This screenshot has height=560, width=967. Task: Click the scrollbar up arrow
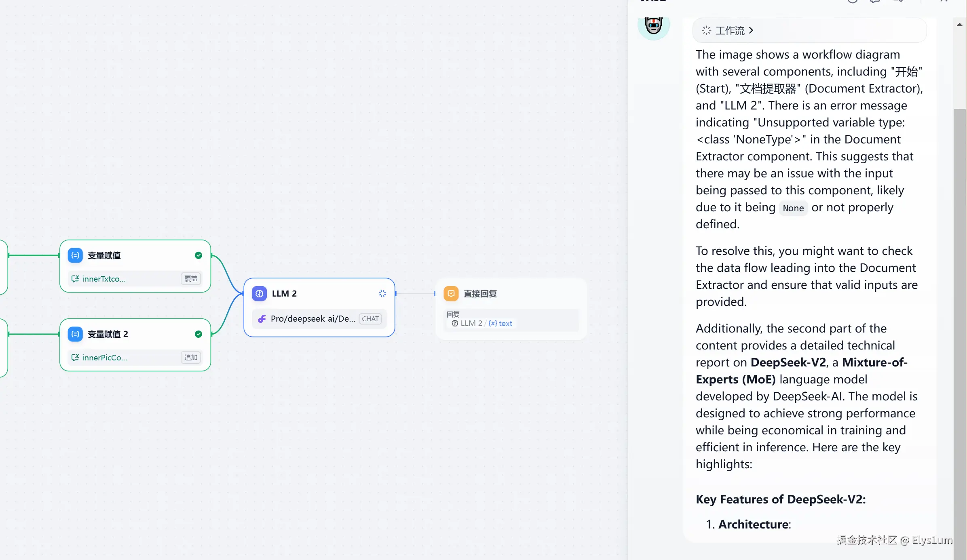[x=960, y=25]
